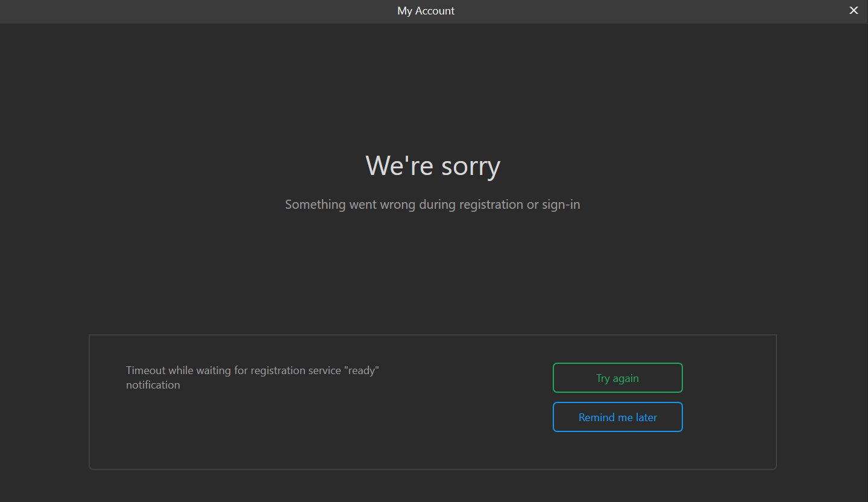Choose Remind me later
Viewport: 868px width, 502px height.
click(617, 417)
